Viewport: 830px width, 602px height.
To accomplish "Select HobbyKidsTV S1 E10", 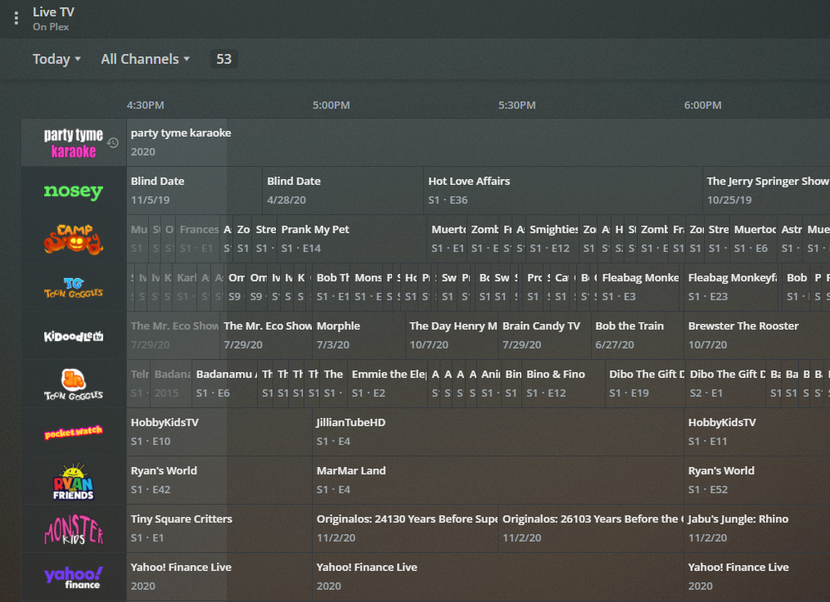I will tap(219, 432).
